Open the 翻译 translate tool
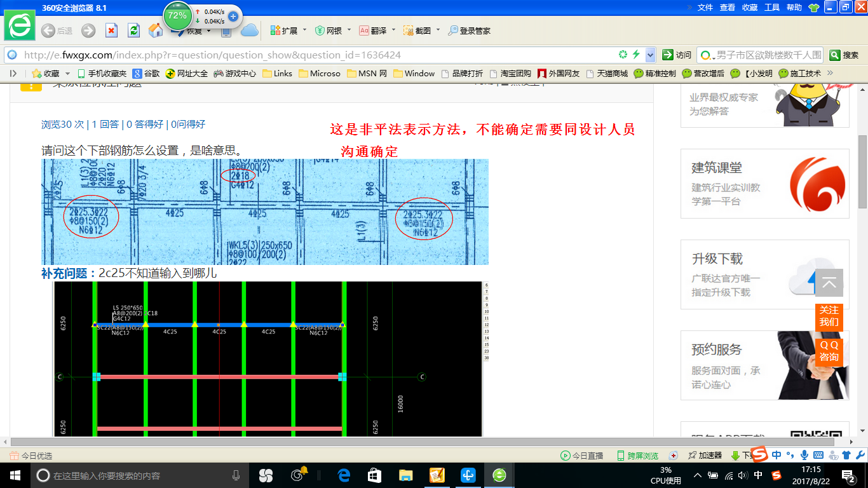 tap(372, 30)
